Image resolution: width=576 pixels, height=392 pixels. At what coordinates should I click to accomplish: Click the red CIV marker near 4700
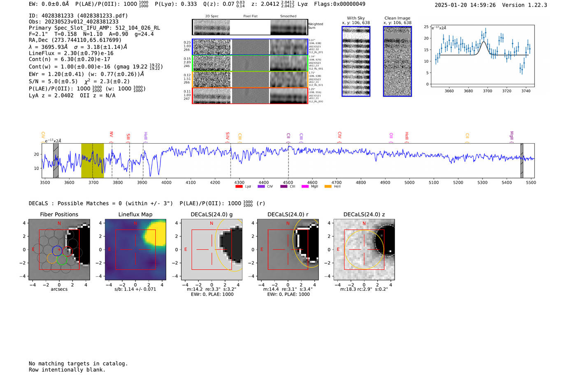tap(339, 135)
